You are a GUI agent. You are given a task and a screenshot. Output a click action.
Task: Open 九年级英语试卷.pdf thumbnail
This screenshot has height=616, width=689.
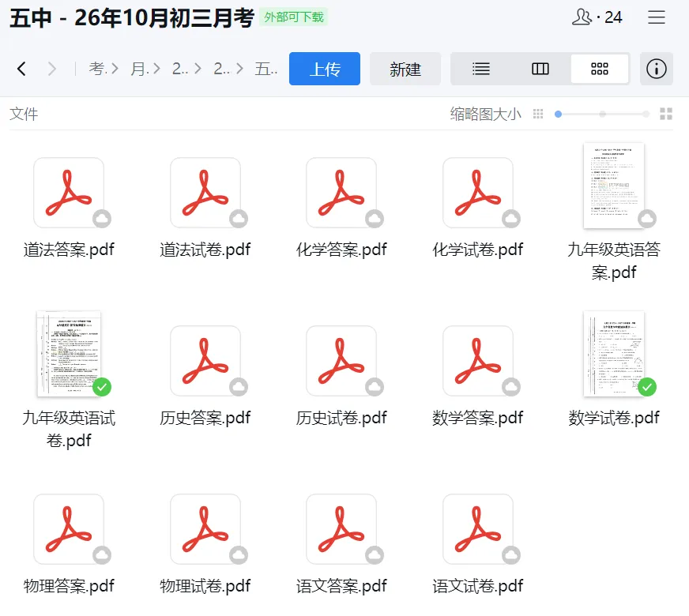coord(69,354)
